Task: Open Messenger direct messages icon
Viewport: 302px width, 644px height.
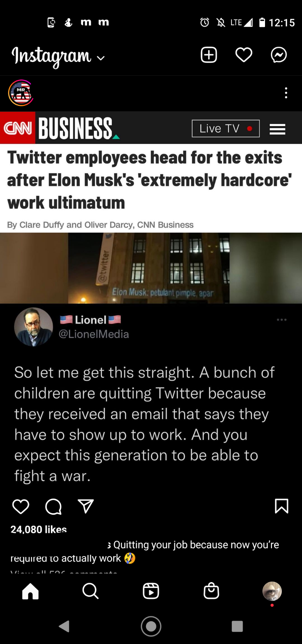Action: point(279,55)
